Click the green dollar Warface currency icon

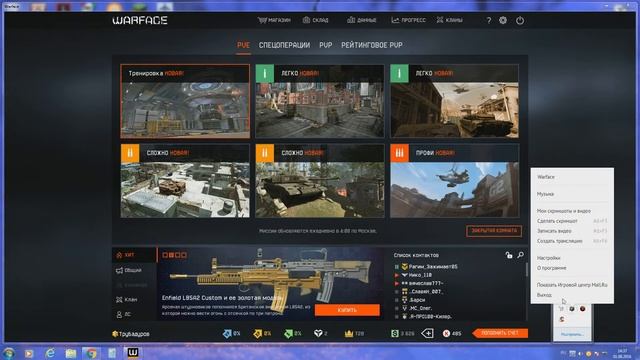394,334
